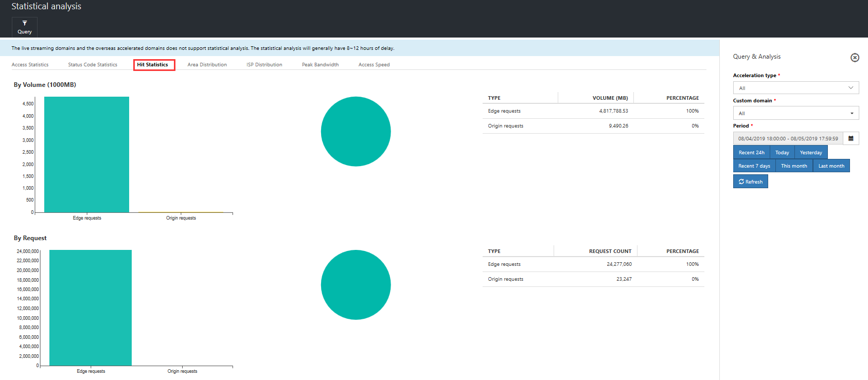Viewport: 868px width, 380px height.
Task: Set period to Yesterday
Action: pyautogui.click(x=811, y=153)
